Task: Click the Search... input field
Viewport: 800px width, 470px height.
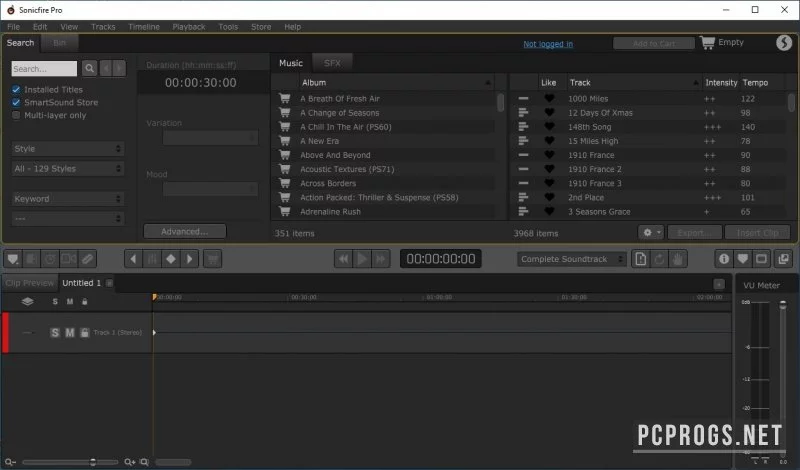Action: tap(44, 68)
